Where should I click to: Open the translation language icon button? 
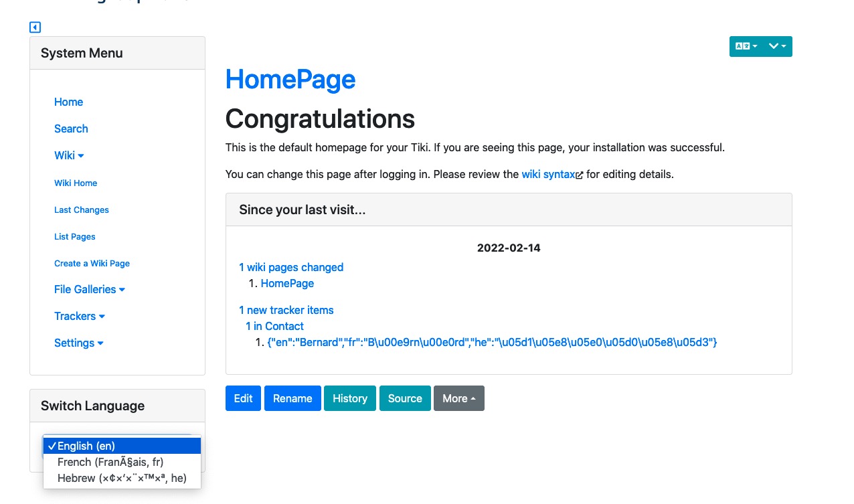pyautogui.click(x=746, y=46)
